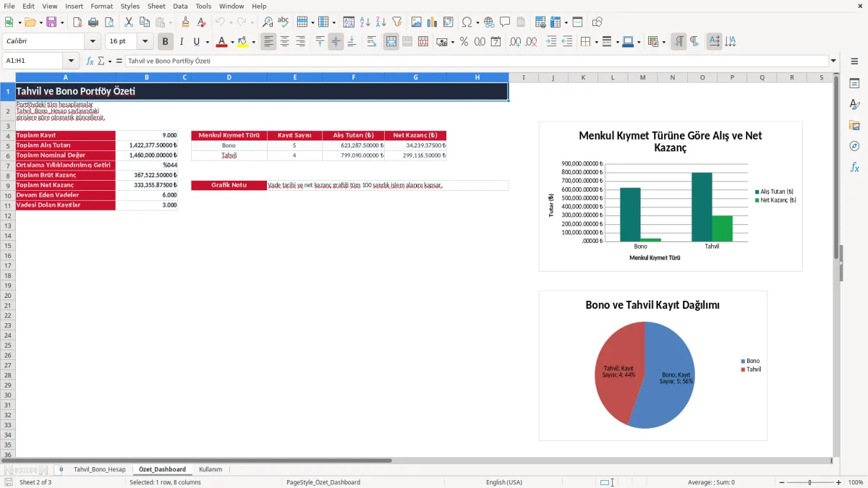Image resolution: width=868 pixels, height=488 pixels.
Task: Expand the formula bar input line
Action: click(x=833, y=61)
